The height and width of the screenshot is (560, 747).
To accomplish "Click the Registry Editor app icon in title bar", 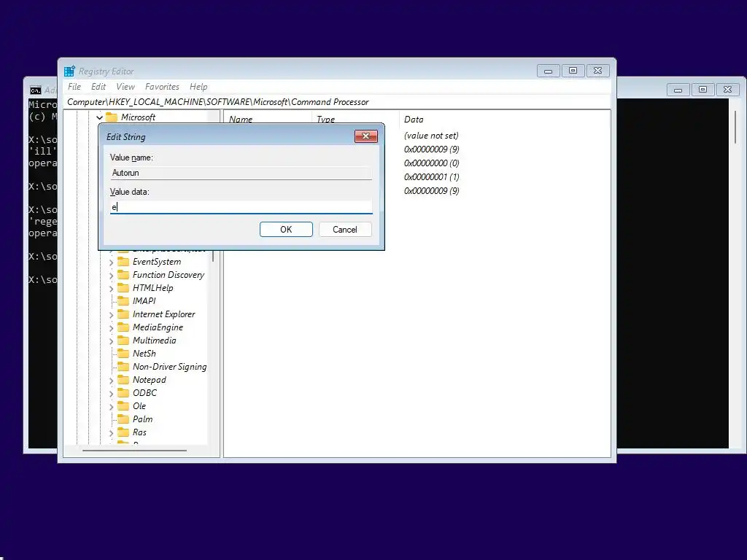I will point(69,71).
